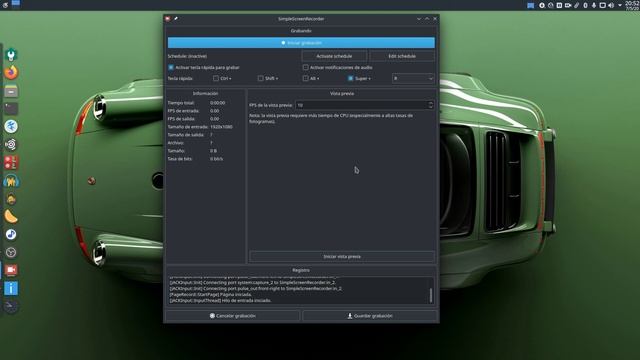Check the Ctrl + hotkey modifier
Image resolution: width=640 pixels, height=360 pixels.
(x=216, y=78)
